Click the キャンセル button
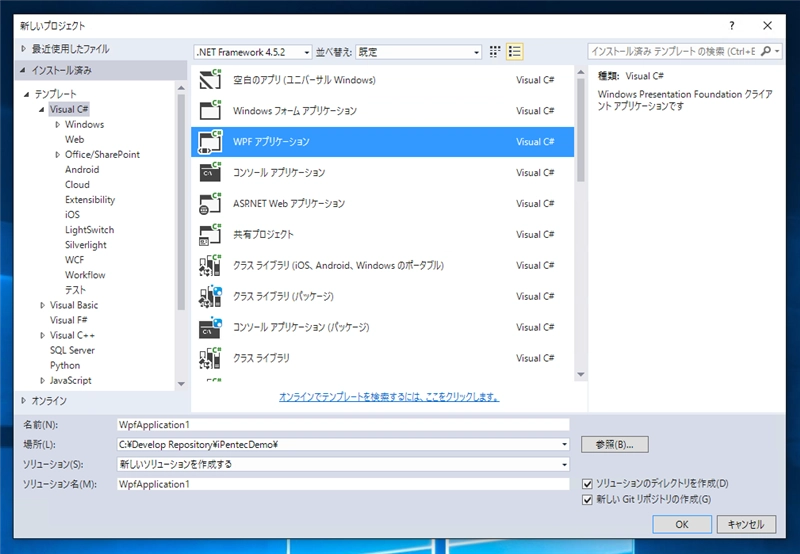 pos(746,524)
